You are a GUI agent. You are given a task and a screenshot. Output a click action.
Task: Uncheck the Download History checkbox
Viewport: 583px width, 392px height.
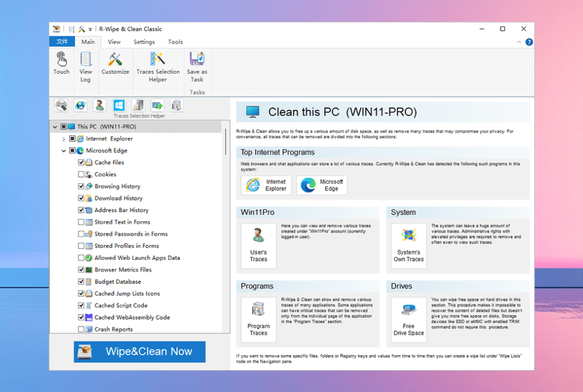click(81, 198)
